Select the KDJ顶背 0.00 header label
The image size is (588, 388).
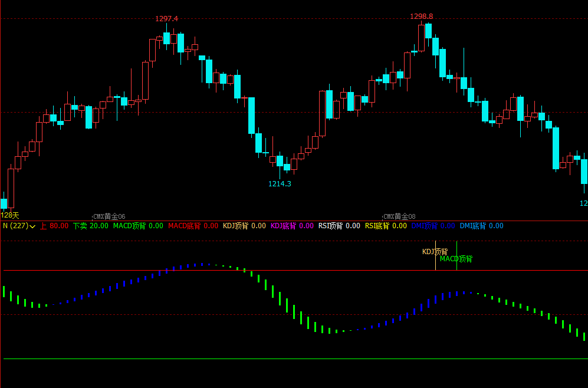[x=245, y=226]
